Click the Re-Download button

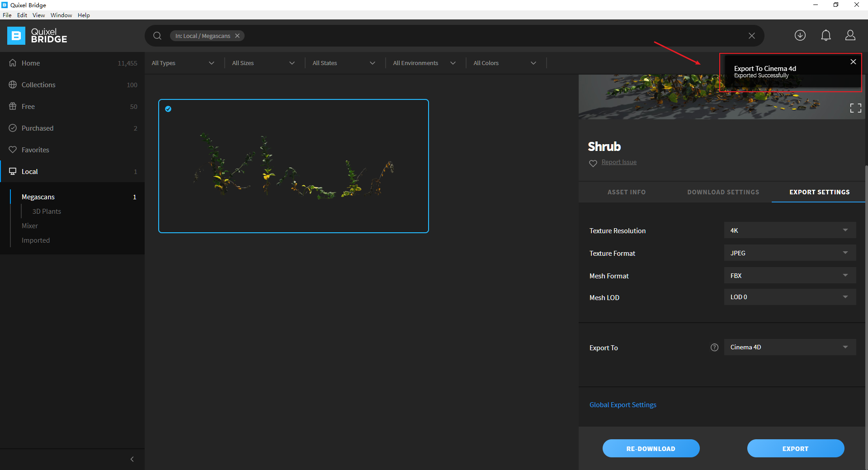(651, 448)
